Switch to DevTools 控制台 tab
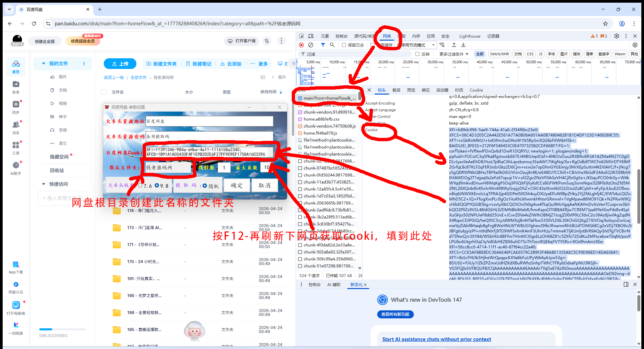644x349 pixels. tap(341, 36)
